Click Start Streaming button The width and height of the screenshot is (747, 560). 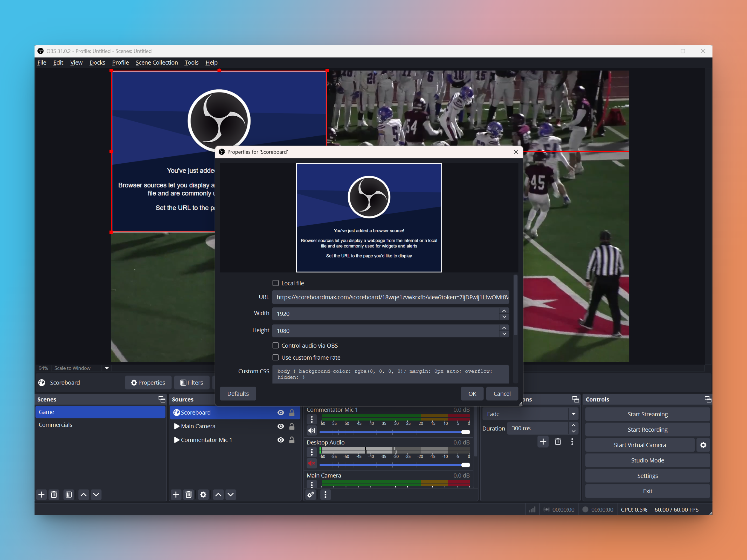(x=647, y=414)
